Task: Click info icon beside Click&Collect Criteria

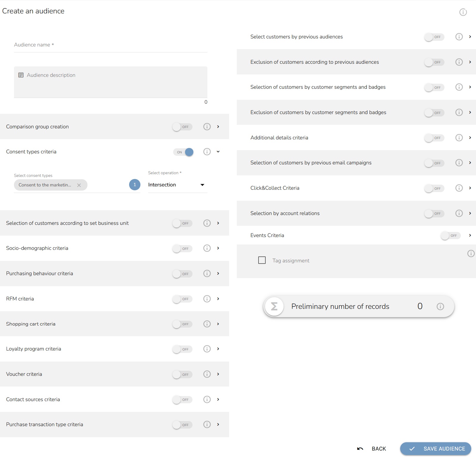Action: pos(459,188)
